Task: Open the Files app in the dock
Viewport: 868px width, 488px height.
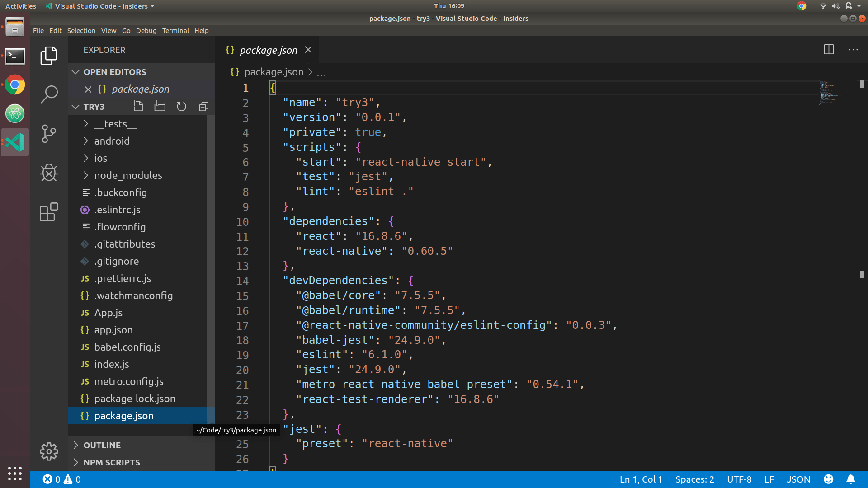Action: tap(15, 27)
